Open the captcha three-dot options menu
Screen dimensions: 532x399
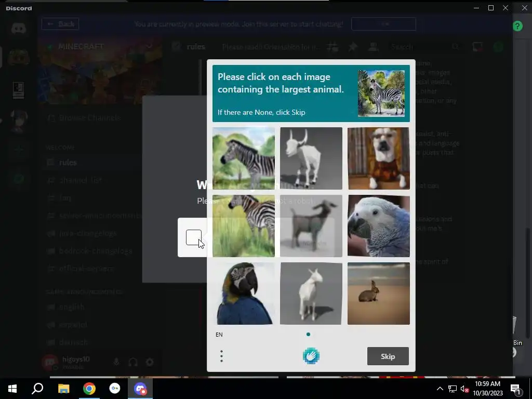221,356
